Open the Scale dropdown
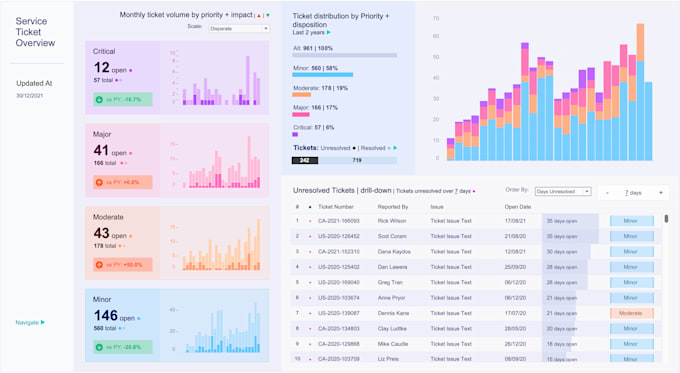The width and height of the screenshot is (680, 373). [239, 29]
